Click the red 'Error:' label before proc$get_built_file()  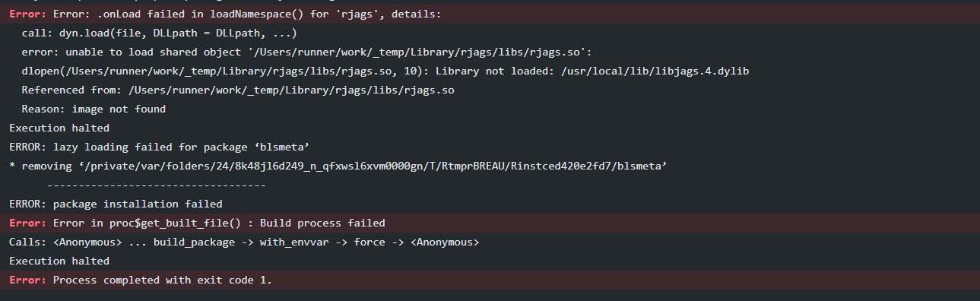[x=28, y=223]
